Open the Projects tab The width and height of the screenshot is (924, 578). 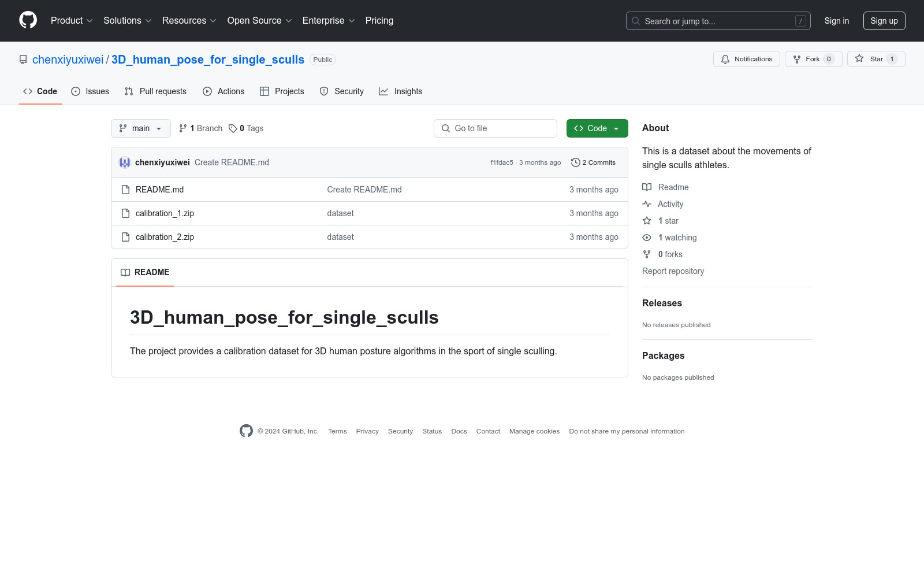(282, 91)
